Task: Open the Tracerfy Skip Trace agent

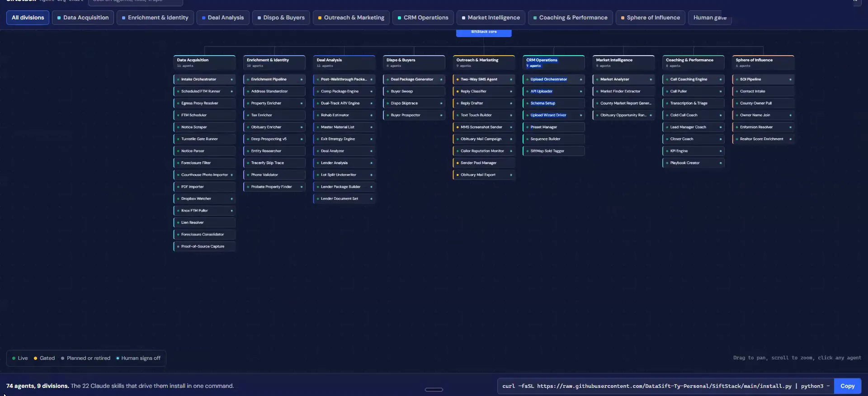Action: (274, 163)
